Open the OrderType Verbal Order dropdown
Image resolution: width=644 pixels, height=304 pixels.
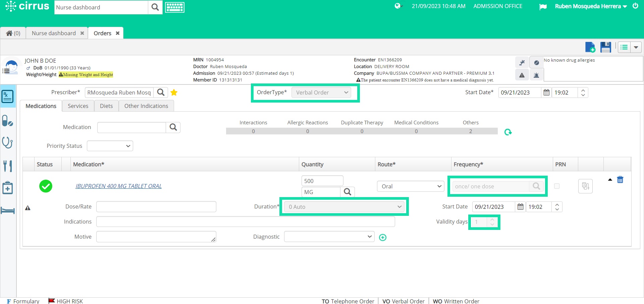321,92
